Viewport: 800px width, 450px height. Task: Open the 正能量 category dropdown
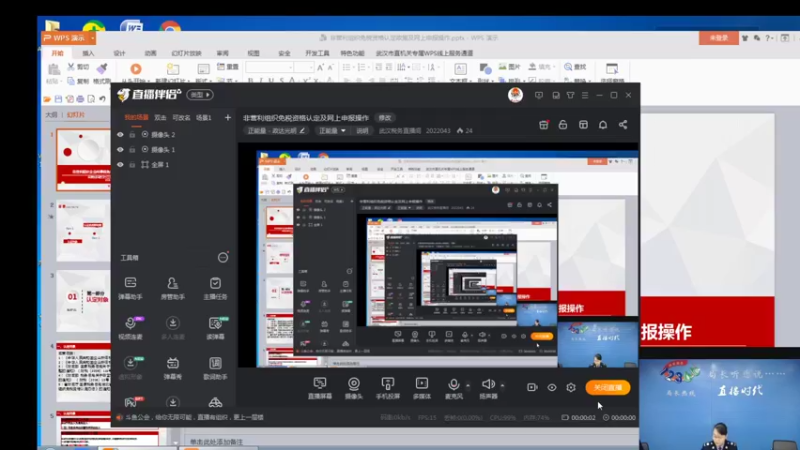(x=332, y=131)
